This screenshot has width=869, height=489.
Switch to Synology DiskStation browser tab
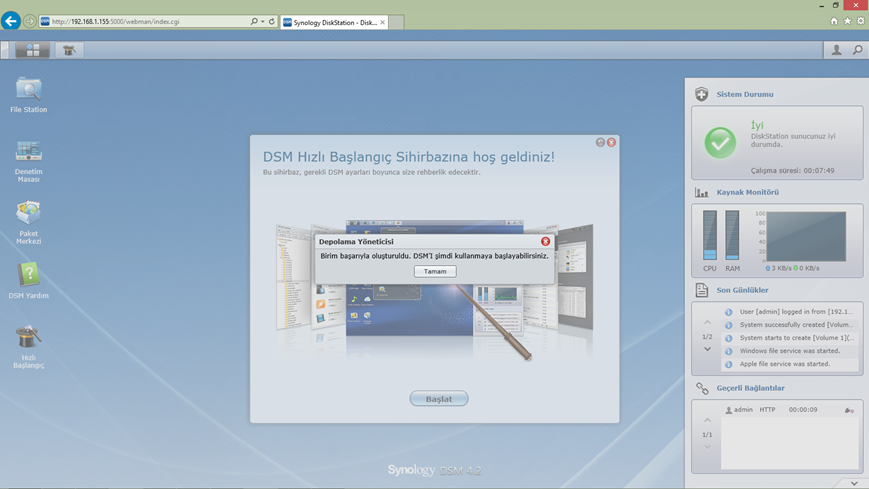334,22
